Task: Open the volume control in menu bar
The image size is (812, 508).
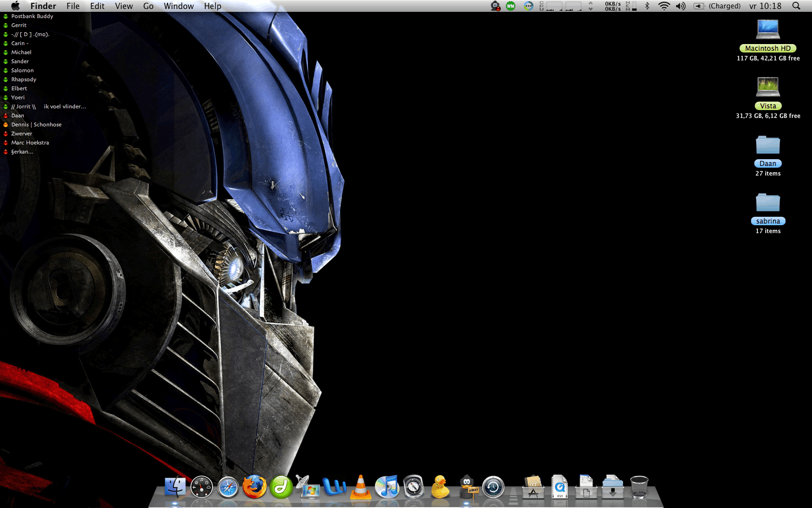Action: (x=681, y=6)
